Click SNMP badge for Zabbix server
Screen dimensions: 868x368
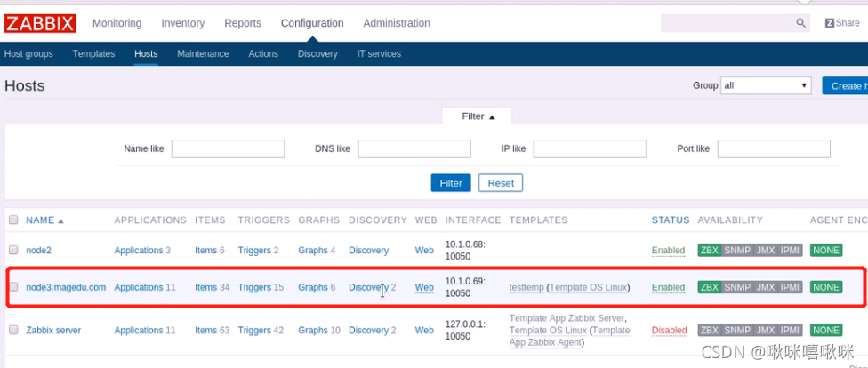click(737, 331)
